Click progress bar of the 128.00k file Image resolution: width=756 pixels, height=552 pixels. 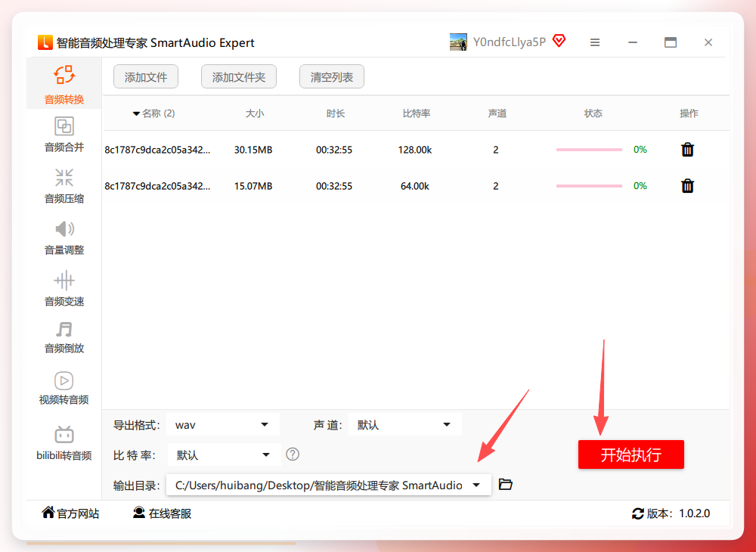[589, 150]
